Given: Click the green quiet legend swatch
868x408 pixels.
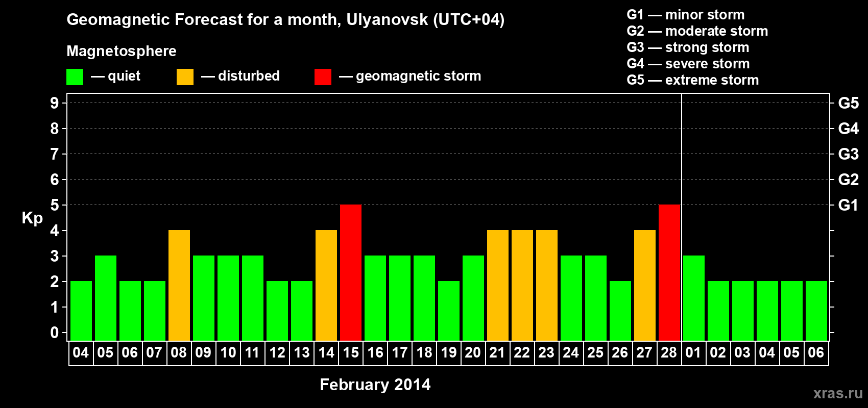Looking at the screenshot, I should 75,77.
